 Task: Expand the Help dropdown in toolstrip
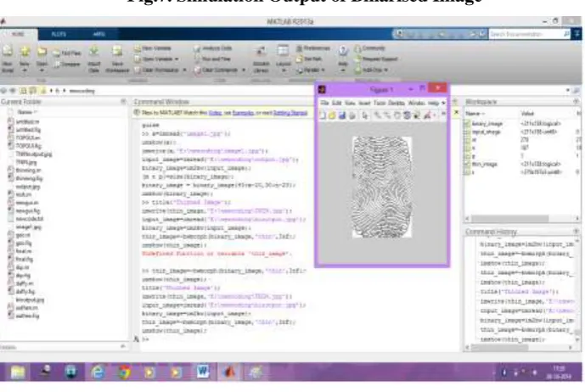pyautogui.click(x=343, y=70)
